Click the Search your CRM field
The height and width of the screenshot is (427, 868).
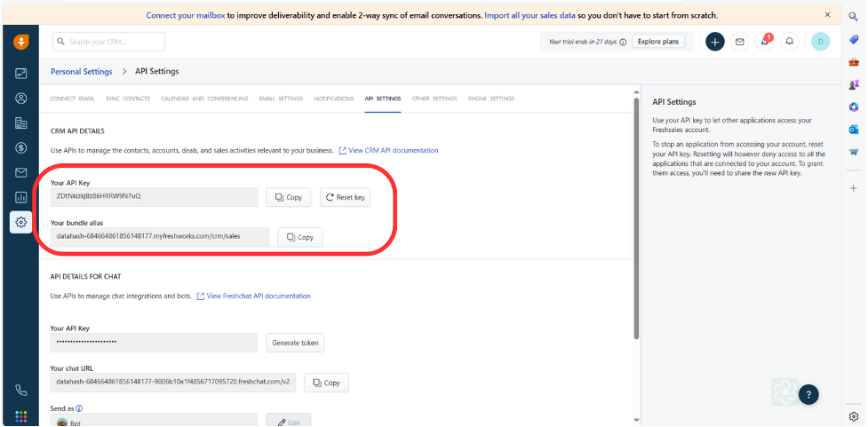click(108, 42)
